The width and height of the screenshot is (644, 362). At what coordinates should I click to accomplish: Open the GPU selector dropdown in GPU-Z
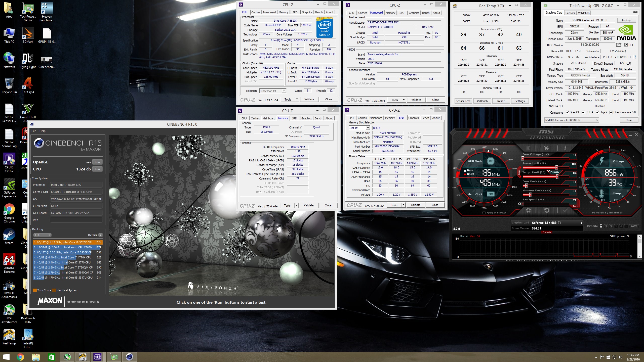click(572, 120)
